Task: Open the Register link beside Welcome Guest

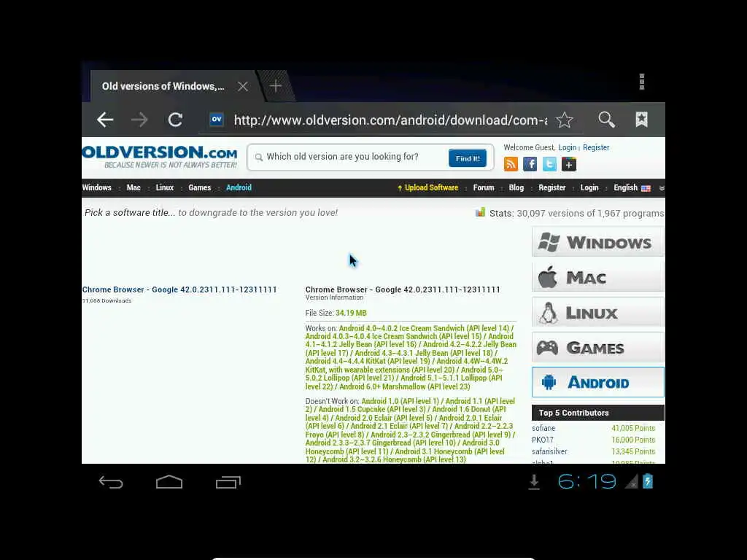Action: 596,147
